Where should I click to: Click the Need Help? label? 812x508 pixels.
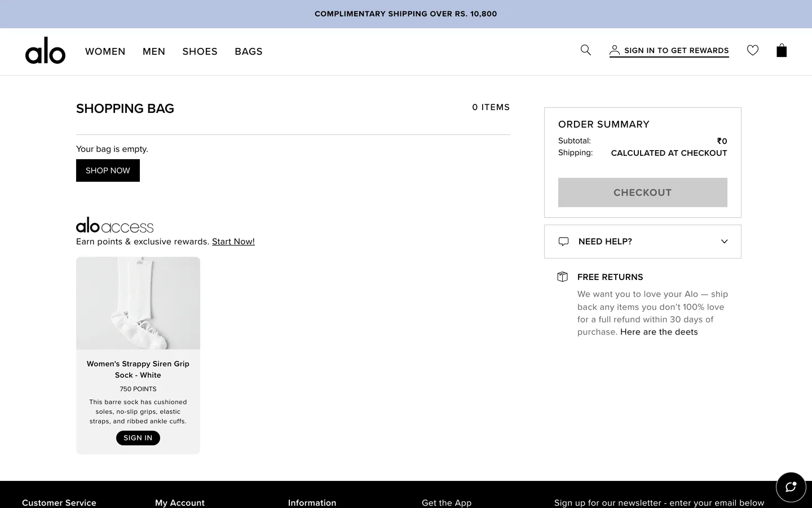click(x=605, y=242)
